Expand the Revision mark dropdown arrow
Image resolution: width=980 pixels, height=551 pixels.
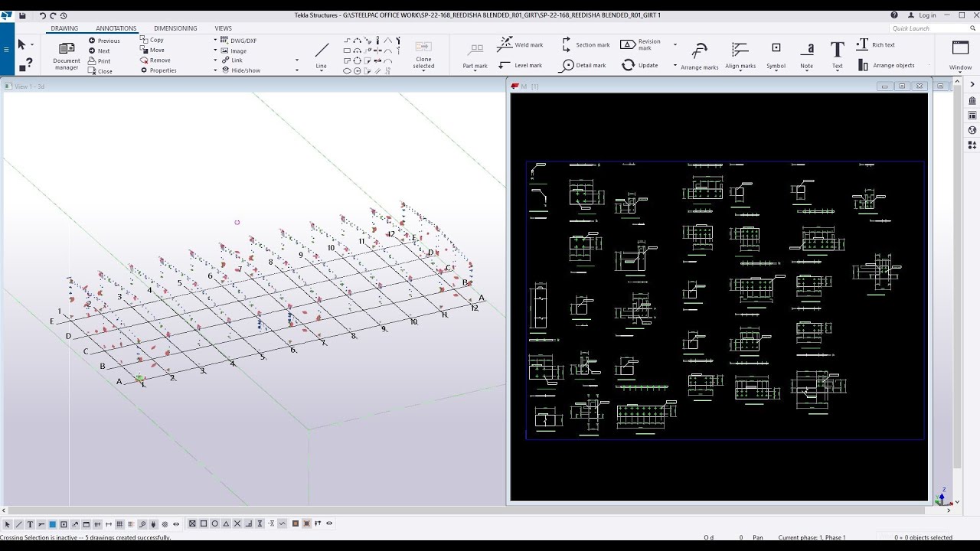pyautogui.click(x=675, y=44)
